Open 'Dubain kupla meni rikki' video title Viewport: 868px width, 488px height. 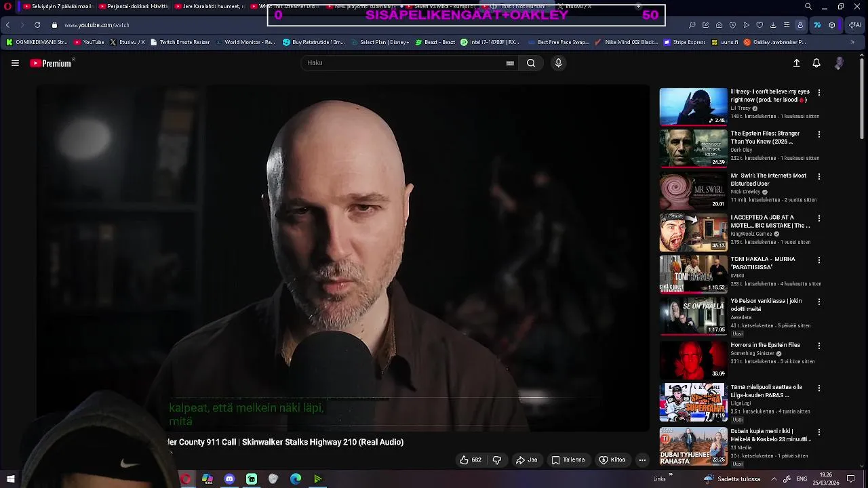pos(770,435)
